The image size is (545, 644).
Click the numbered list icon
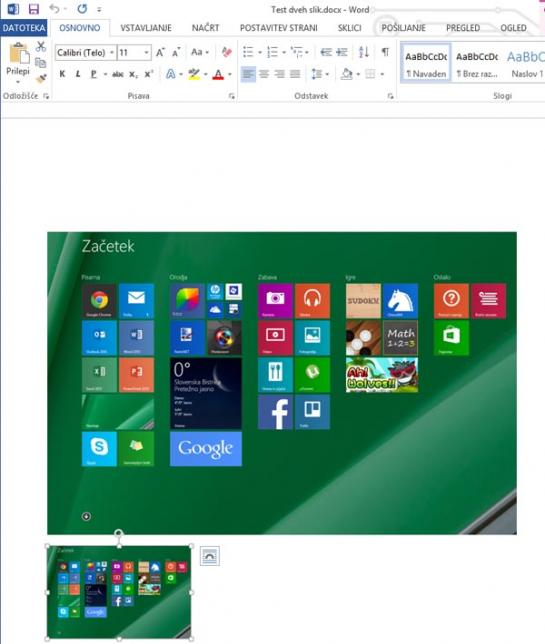(x=272, y=52)
